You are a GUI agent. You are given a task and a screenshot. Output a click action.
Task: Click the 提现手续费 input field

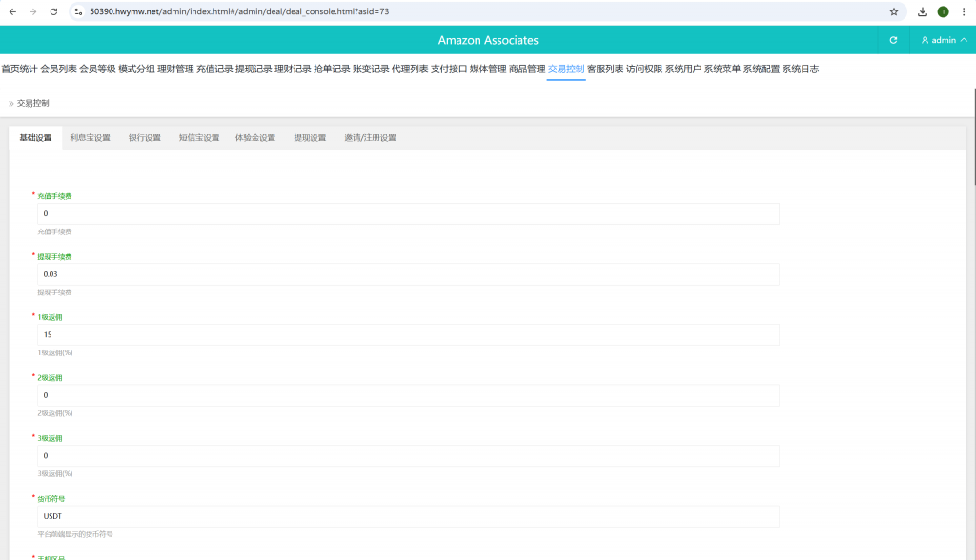click(408, 274)
